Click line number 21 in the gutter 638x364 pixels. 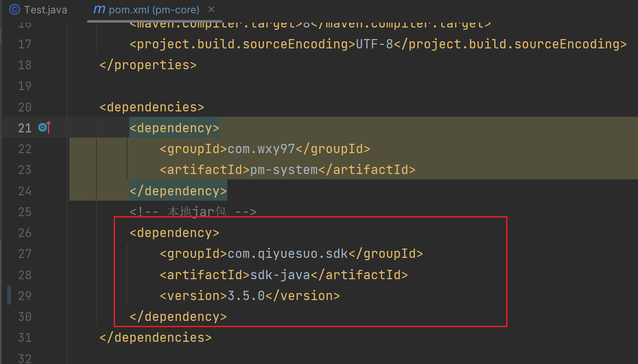pos(25,128)
